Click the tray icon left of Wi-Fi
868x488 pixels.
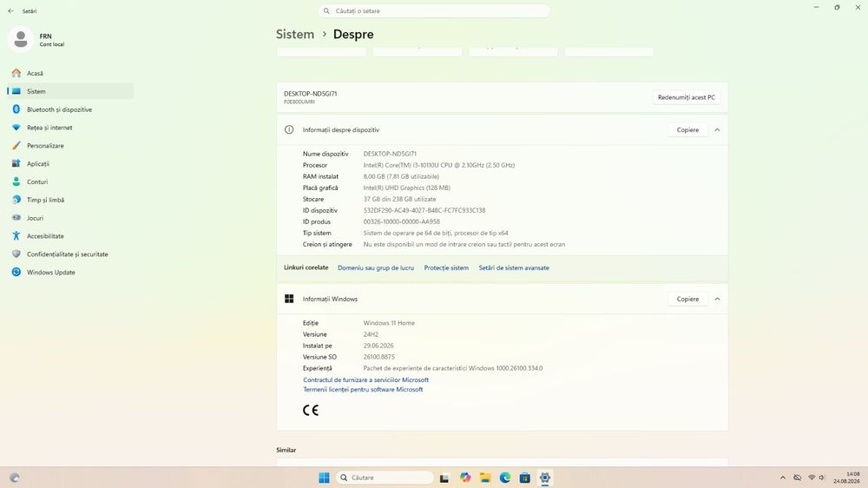[797, 478]
